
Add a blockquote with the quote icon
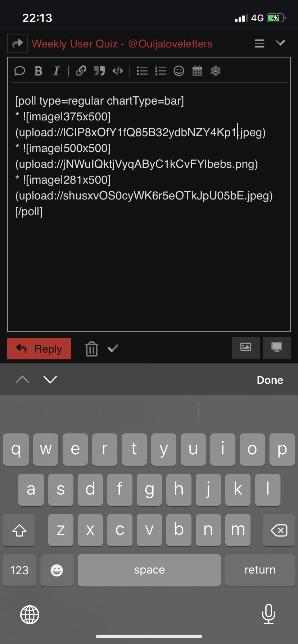[x=99, y=71]
